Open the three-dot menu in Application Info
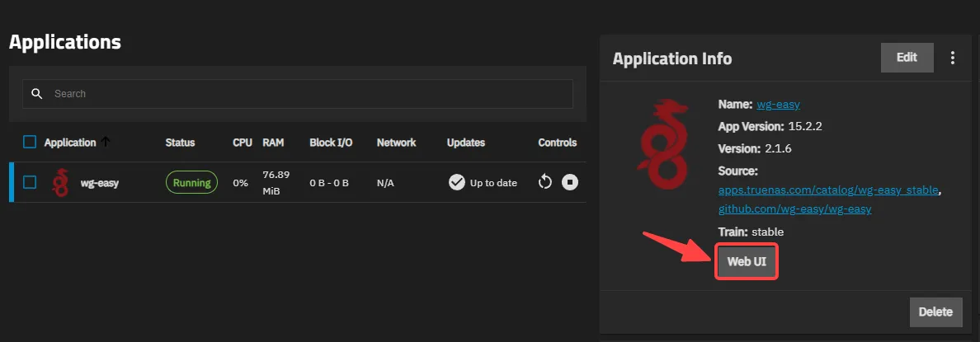Viewport: 980px width, 342px height. coord(953,58)
